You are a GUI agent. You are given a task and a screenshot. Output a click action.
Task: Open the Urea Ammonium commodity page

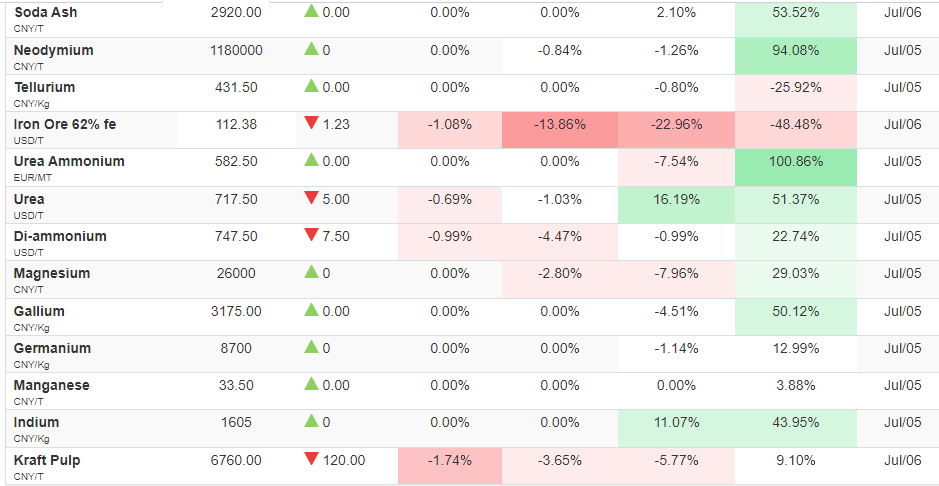[x=69, y=162]
